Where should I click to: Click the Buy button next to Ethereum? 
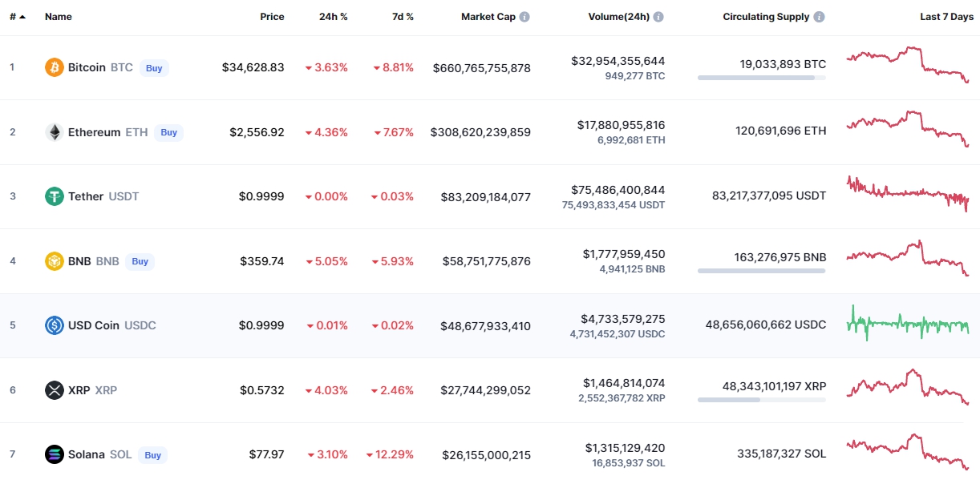click(x=168, y=132)
